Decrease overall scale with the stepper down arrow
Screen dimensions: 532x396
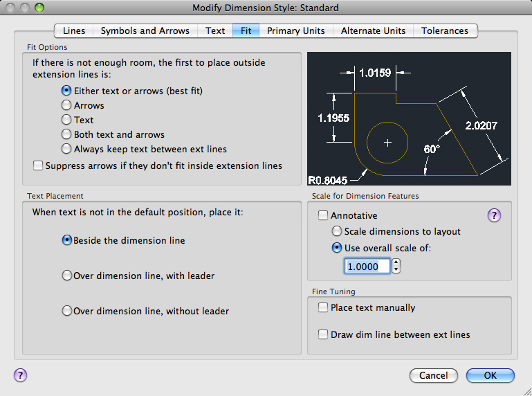tap(396, 269)
